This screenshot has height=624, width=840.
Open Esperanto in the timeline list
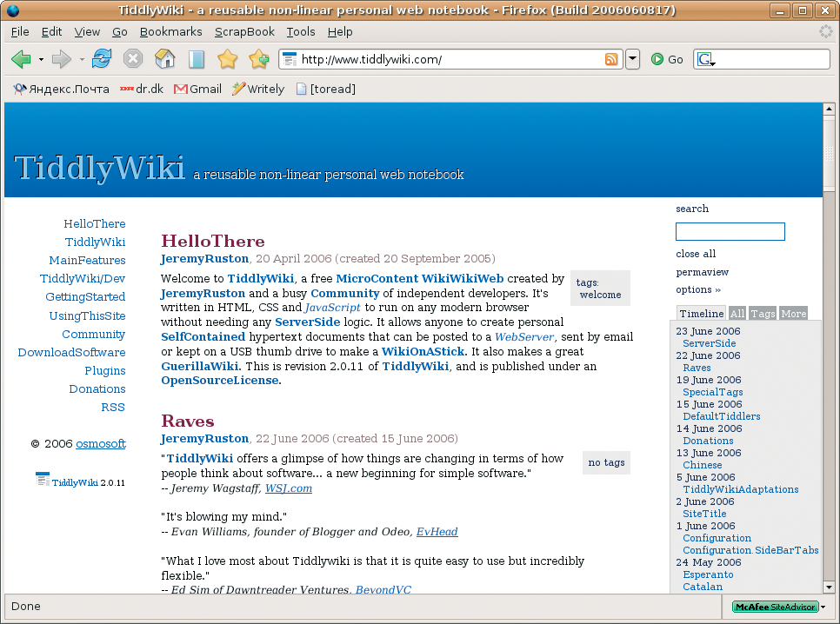coord(708,574)
